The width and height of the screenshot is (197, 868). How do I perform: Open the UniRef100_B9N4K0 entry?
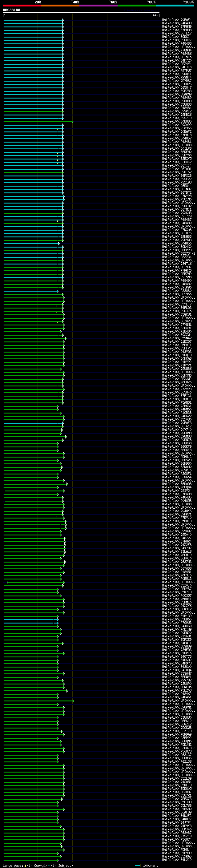coord(177,247)
